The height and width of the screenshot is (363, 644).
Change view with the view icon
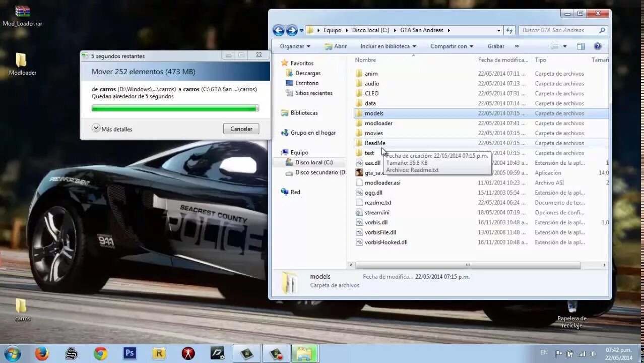click(x=555, y=46)
